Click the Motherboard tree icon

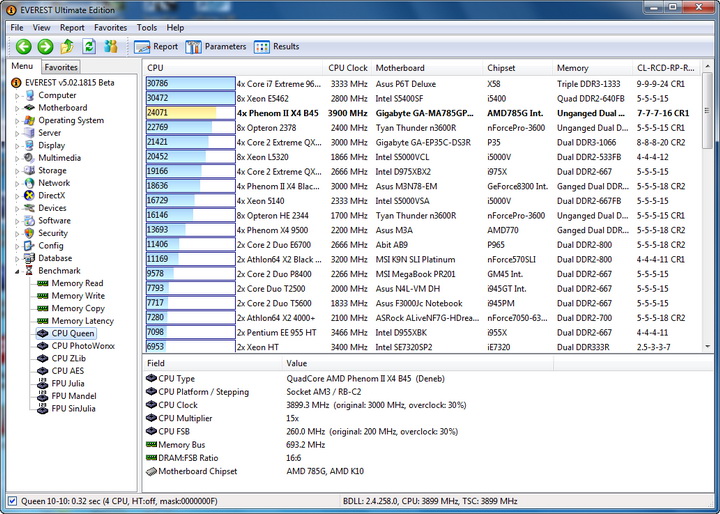(x=29, y=107)
